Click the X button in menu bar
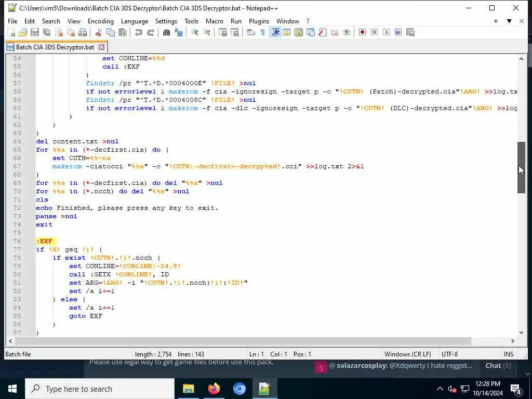Screen dimensions: 532x399 (x=522, y=21)
